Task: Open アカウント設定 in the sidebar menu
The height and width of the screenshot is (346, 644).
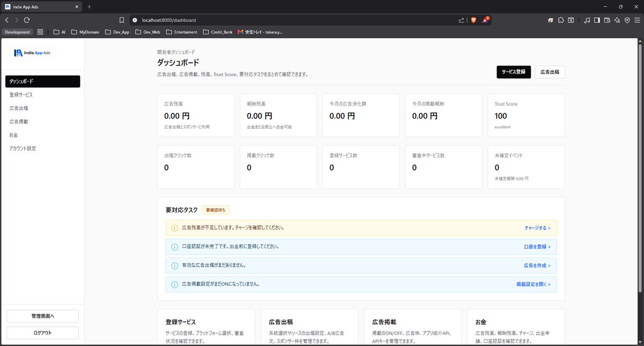Action: coord(43,149)
